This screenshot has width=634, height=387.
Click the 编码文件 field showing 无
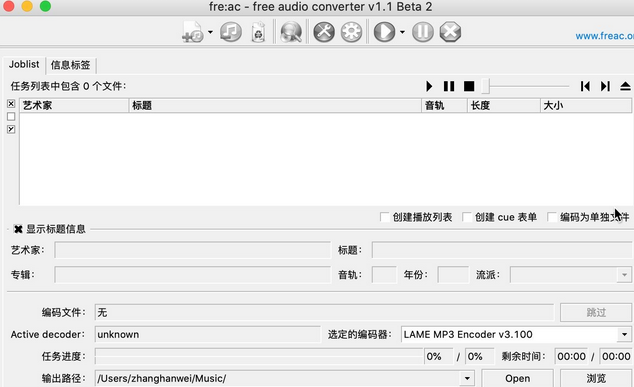(324, 313)
